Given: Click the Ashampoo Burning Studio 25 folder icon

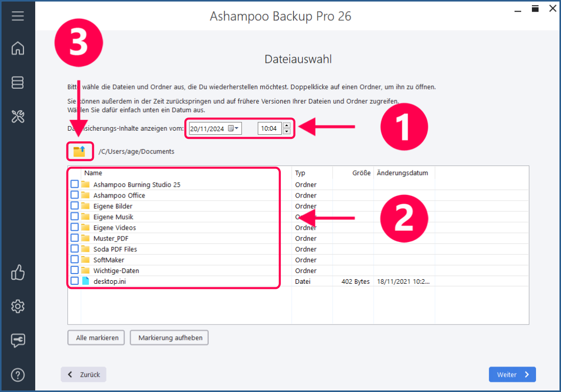Looking at the screenshot, I should click(85, 184).
